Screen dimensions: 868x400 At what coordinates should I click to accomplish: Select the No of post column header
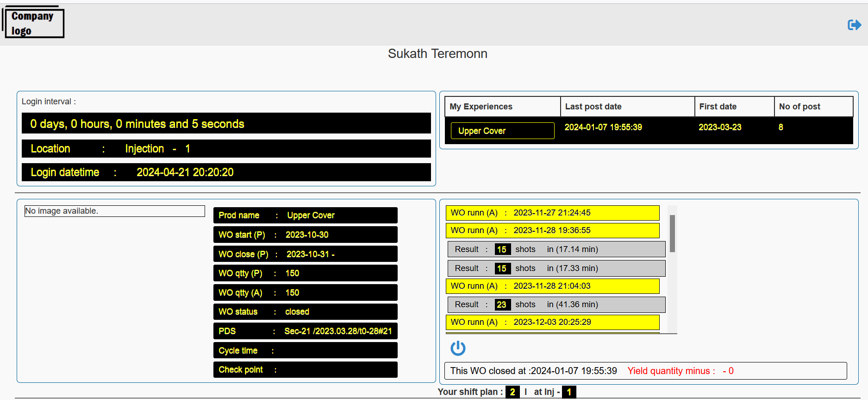[813, 107]
